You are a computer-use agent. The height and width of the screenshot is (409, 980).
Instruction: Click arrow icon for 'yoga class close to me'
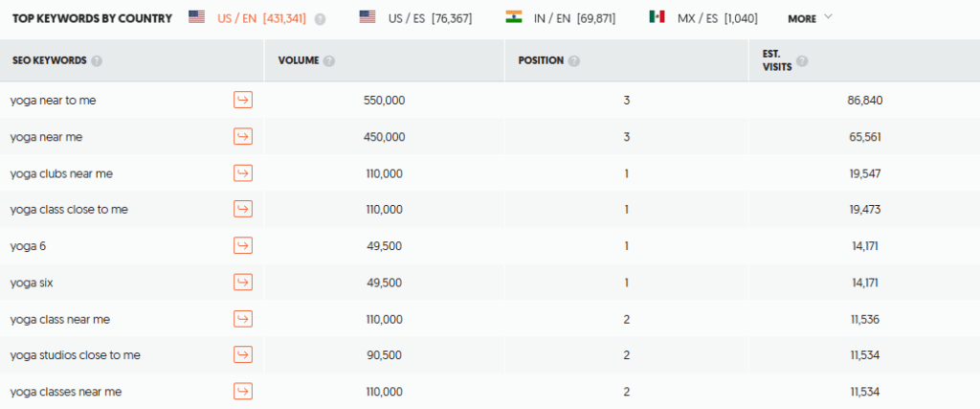tap(243, 210)
